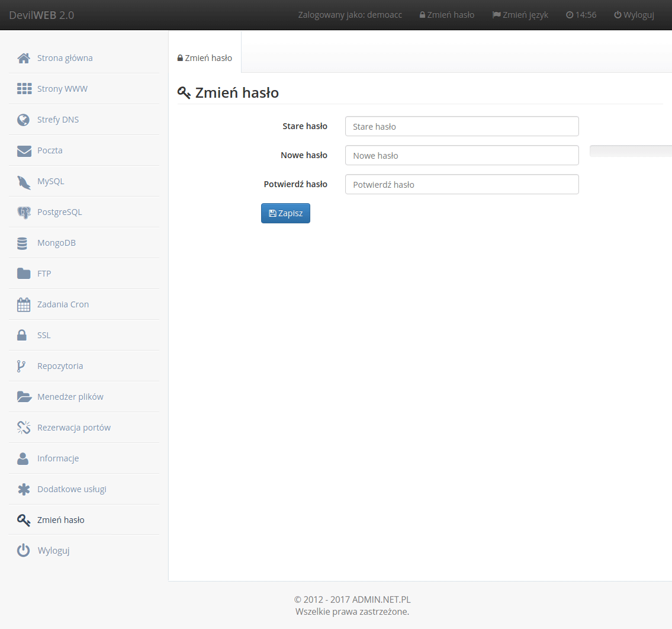The width and height of the screenshot is (672, 629).
Task: Click the password strength progress bar
Action: [631, 151]
